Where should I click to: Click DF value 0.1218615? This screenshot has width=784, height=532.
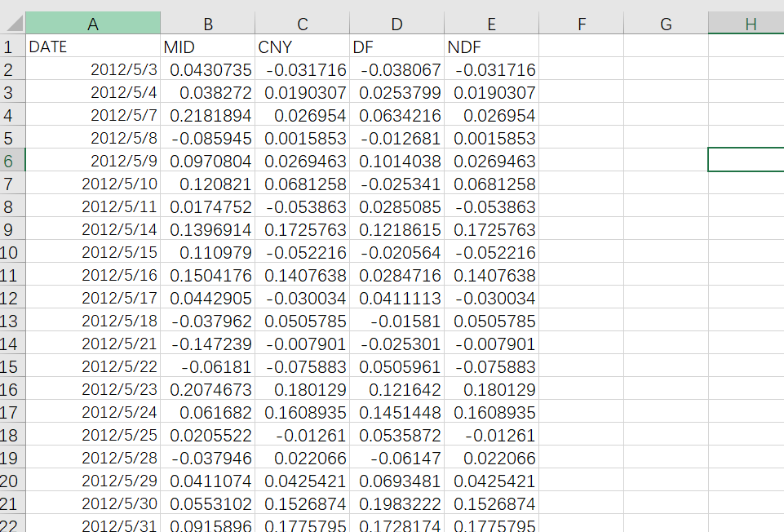click(x=396, y=228)
